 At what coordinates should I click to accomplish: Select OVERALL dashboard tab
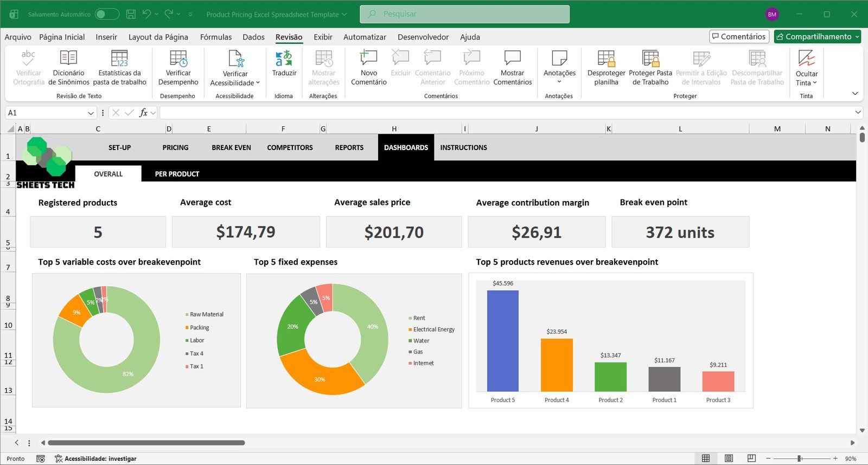108,173
